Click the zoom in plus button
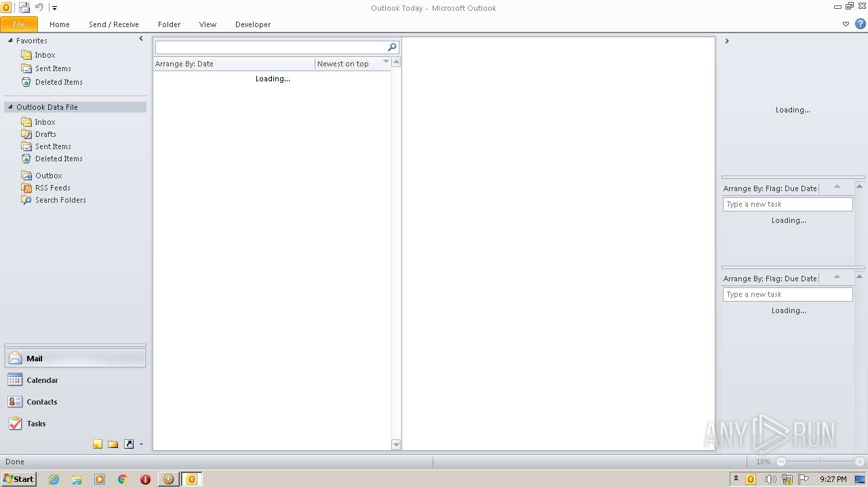This screenshot has height=488, width=868. point(859,462)
